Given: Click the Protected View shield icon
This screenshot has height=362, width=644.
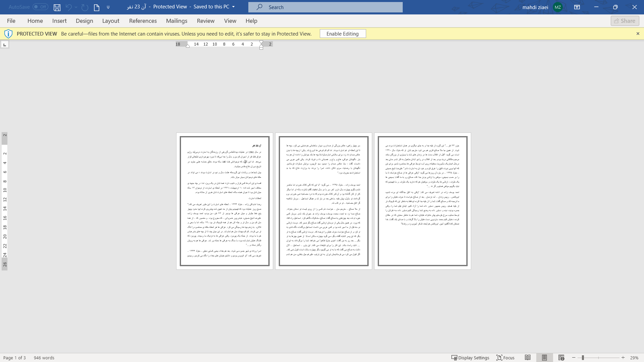Looking at the screenshot, I should (x=8, y=34).
